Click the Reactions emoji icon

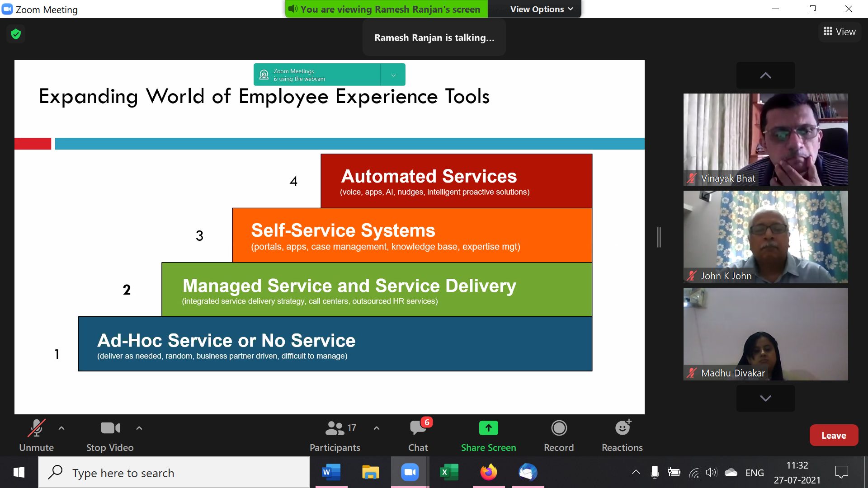click(x=623, y=428)
